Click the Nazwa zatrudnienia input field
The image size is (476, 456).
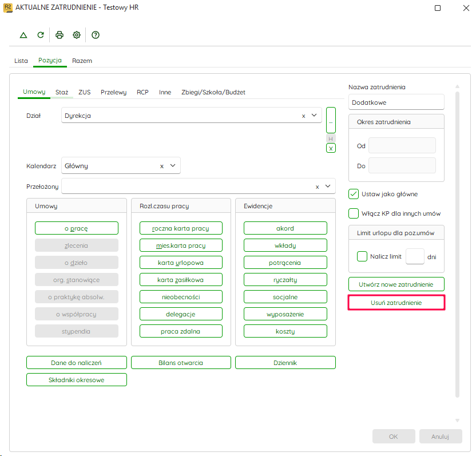pyautogui.click(x=396, y=102)
